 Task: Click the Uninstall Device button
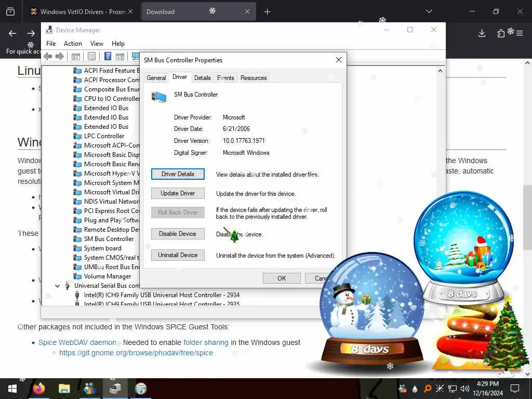178,255
